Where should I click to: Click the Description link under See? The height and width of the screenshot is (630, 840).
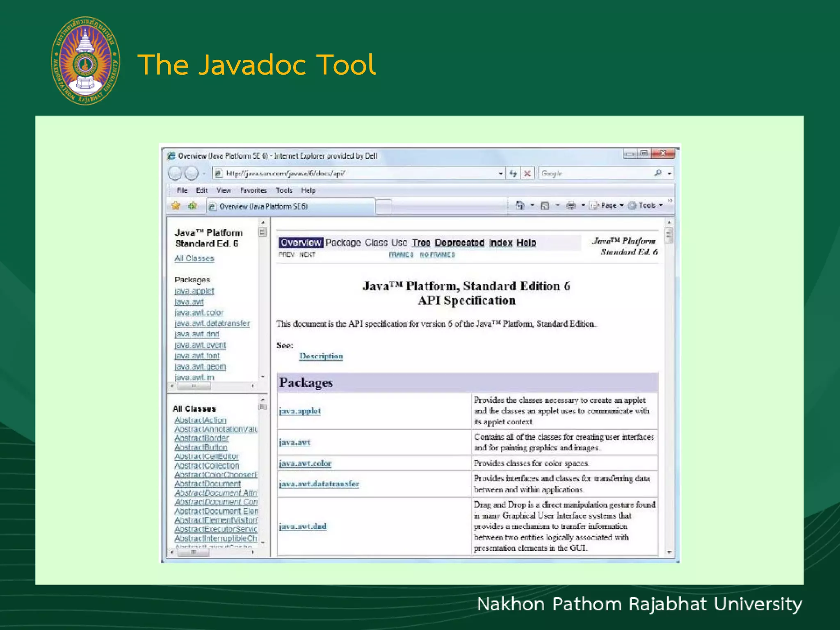[x=321, y=356]
